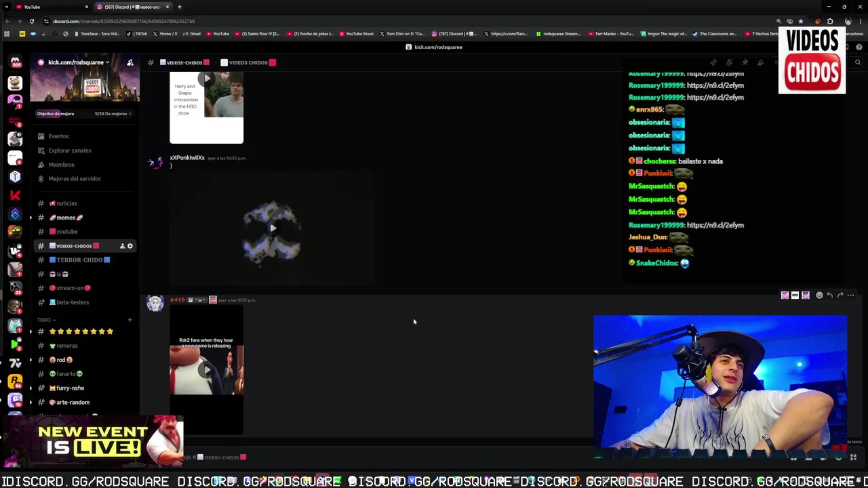Open Rockstar server icon in server list
The width and height of the screenshot is (868, 488).
coord(15,381)
